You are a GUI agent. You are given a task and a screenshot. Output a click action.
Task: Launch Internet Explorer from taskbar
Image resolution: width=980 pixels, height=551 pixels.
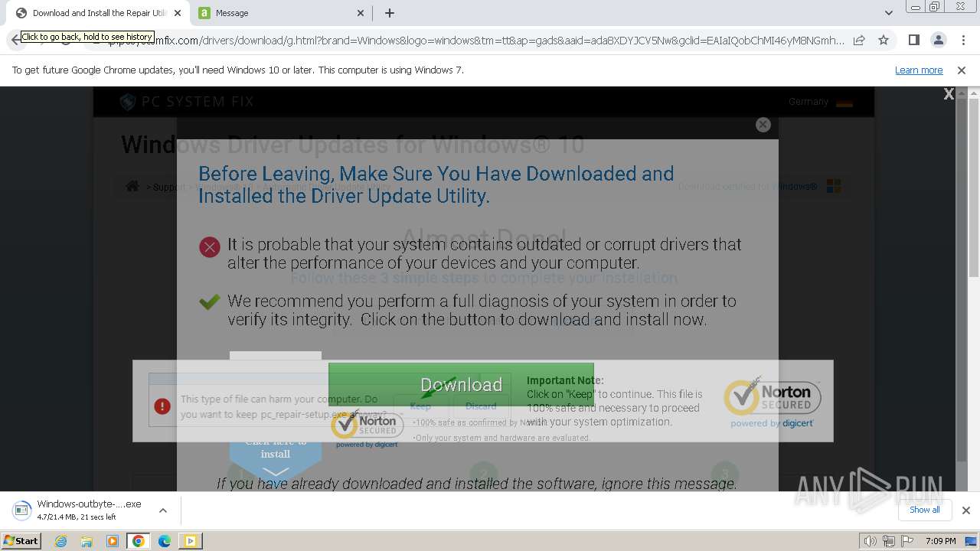pos(60,541)
